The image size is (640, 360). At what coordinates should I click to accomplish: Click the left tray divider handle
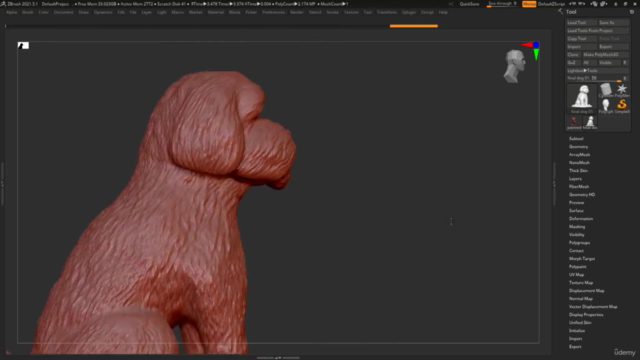coord(2,184)
